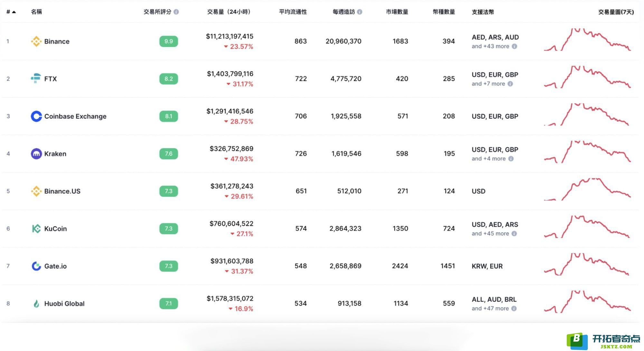Click Binance weekly visits 20,960,370
Screen dimensions: 644x351
(x=344, y=41)
